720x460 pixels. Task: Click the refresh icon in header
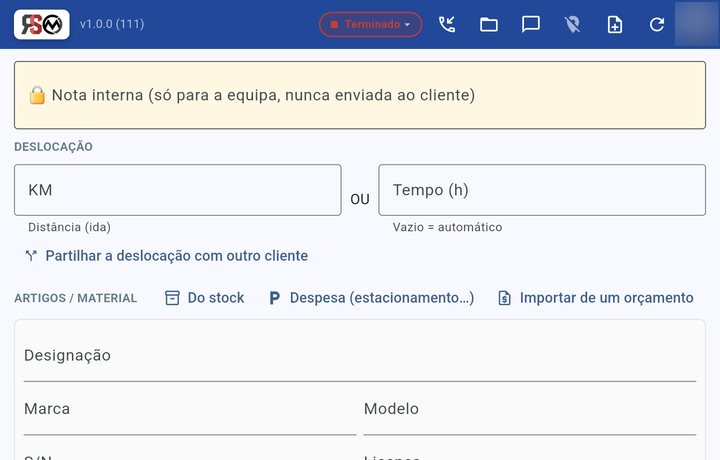point(657,24)
